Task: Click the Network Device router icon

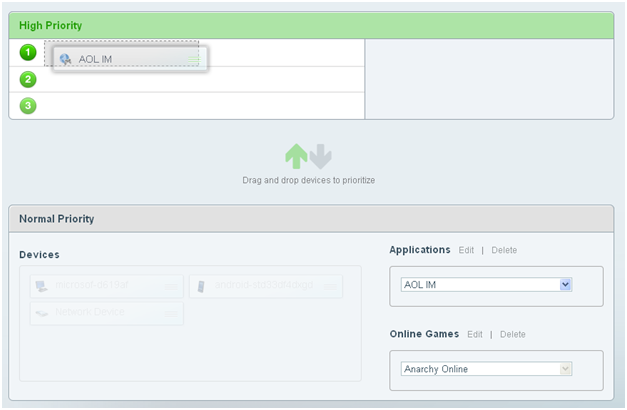Action: [x=42, y=313]
